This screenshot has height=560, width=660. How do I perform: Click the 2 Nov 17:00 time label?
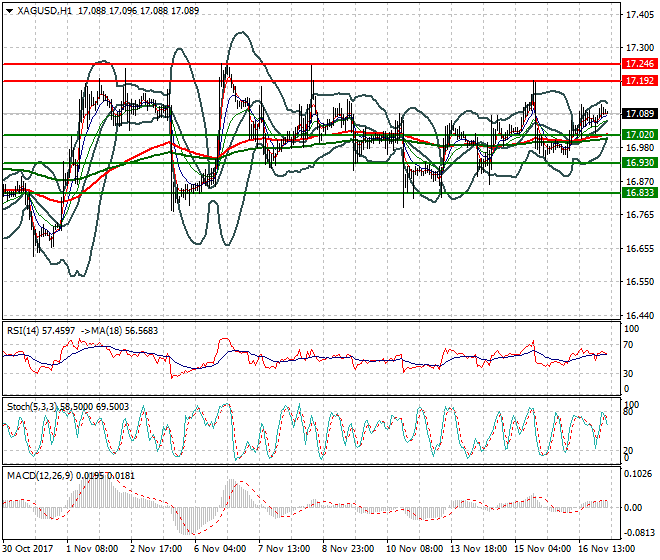156,549
